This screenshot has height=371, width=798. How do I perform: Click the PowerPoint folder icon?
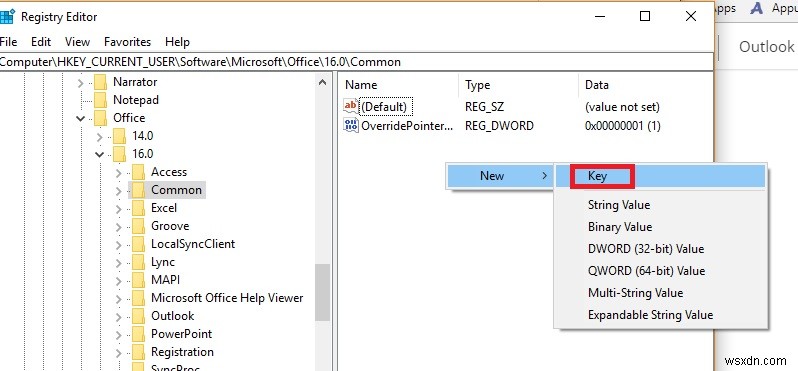pos(138,334)
